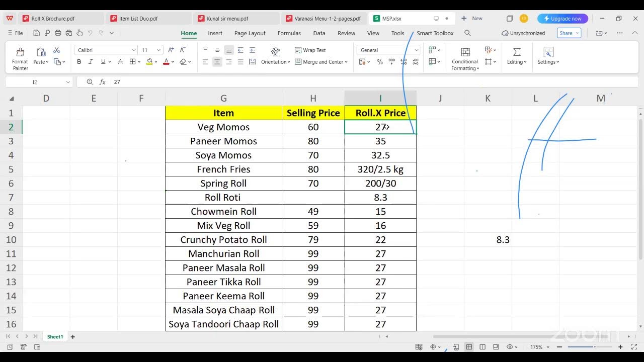The height and width of the screenshot is (362, 644).
Task: Click the Save icon in quick access toolbar
Action: pos(36,33)
